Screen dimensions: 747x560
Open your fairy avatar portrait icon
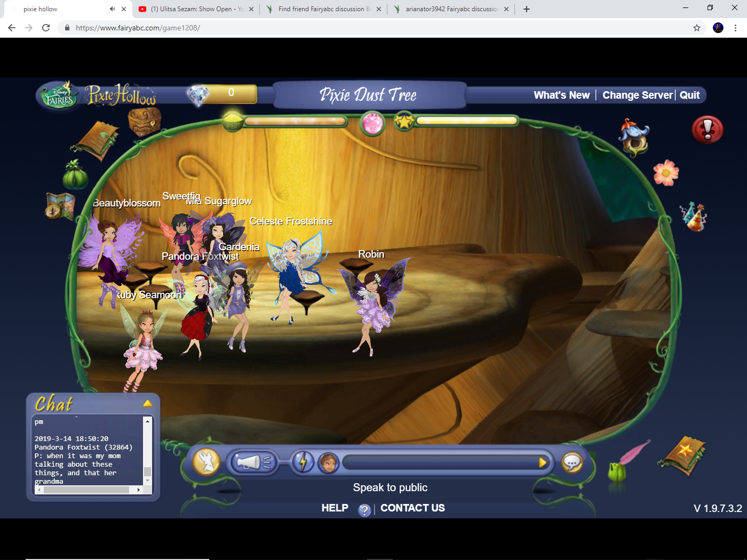(329, 463)
